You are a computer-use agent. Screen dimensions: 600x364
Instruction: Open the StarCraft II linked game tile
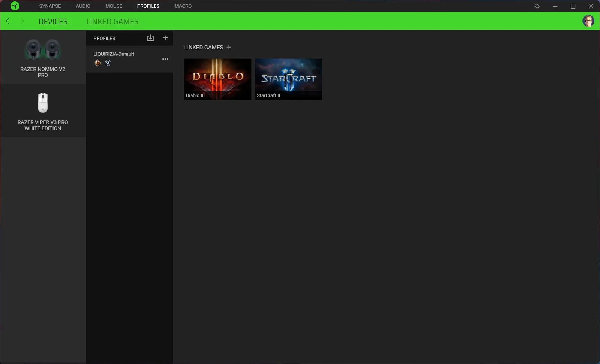coord(289,79)
